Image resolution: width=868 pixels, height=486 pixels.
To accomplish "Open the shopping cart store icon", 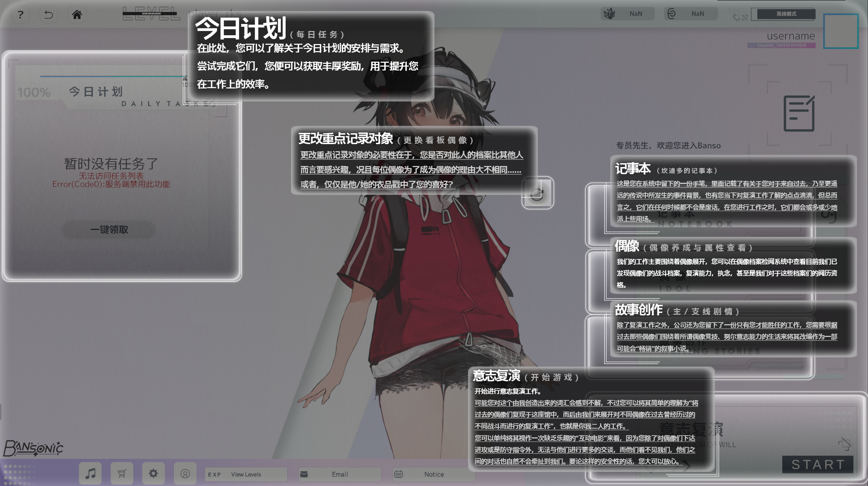I will (122, 473).
